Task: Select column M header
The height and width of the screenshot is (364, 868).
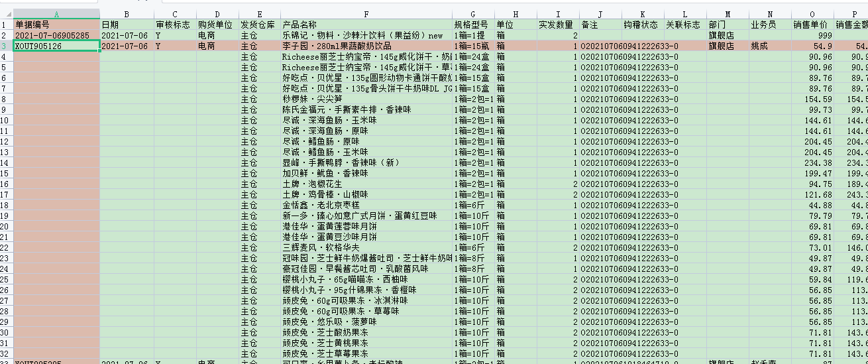Action: tap(728, 14)
